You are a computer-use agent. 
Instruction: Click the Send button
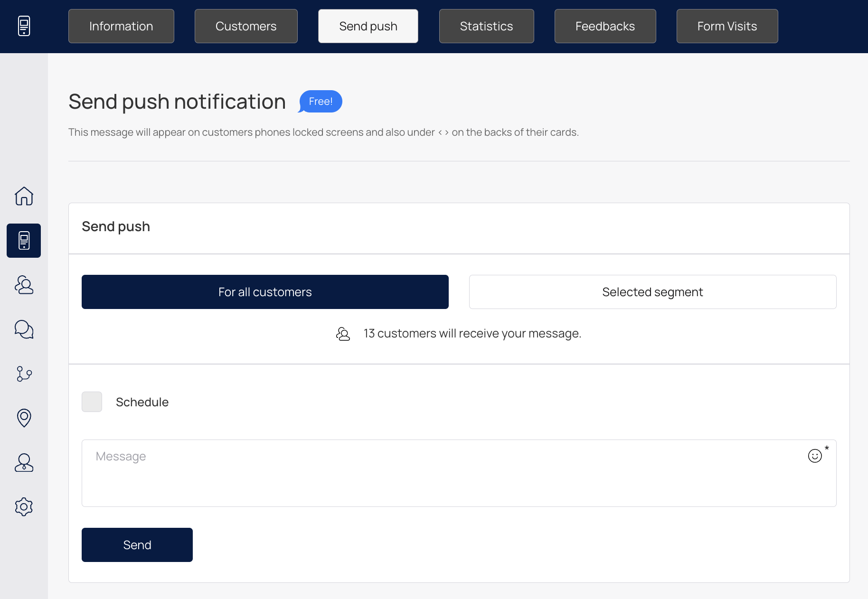[137, 545]
